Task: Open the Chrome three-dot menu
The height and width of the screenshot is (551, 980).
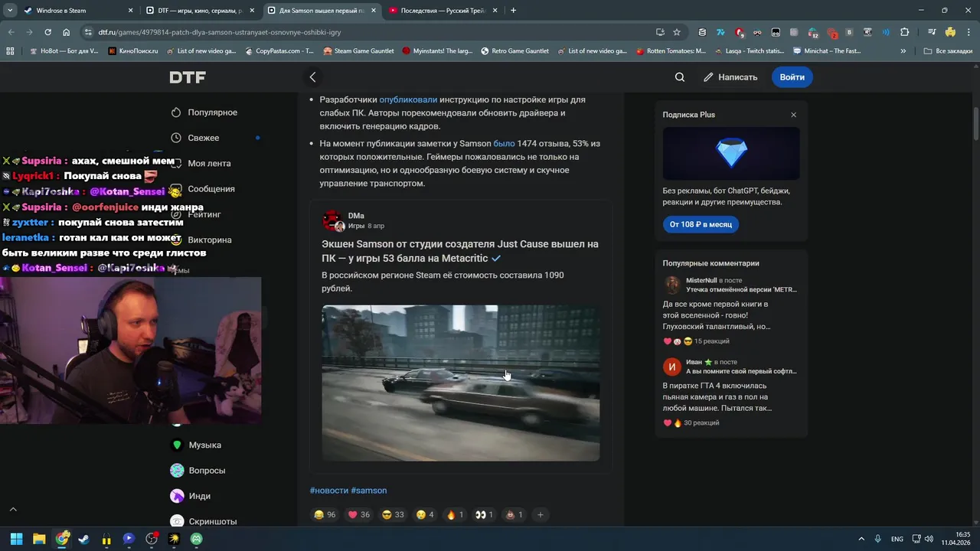Action: (x=968, y=32)
